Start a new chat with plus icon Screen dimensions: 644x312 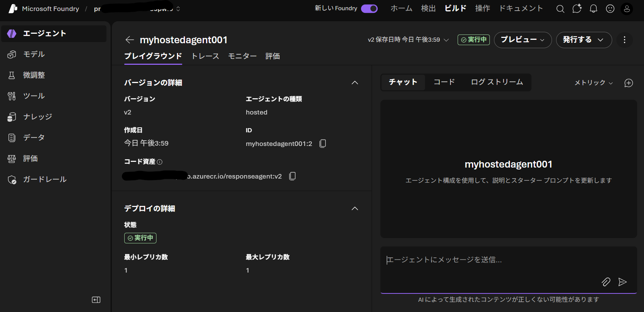click(629, 83)
